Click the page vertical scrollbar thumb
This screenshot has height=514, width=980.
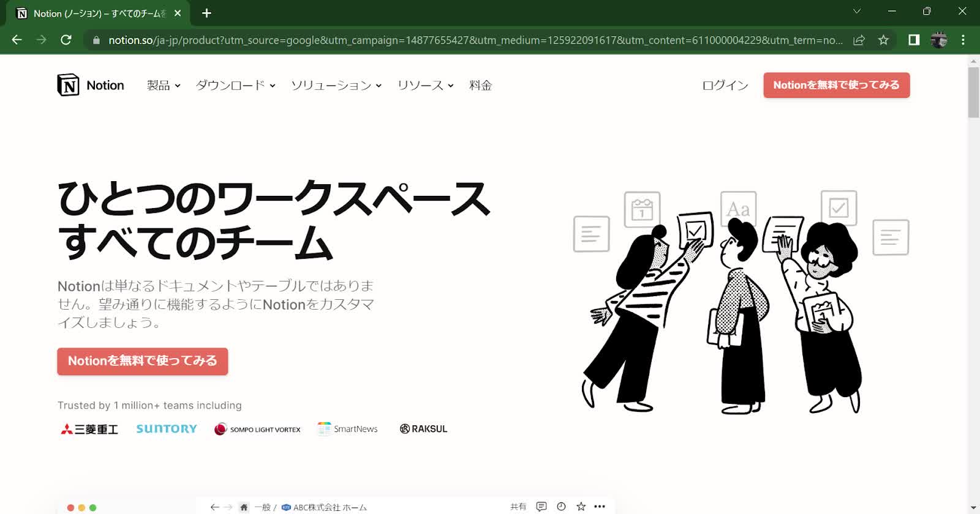coord(973,92)
